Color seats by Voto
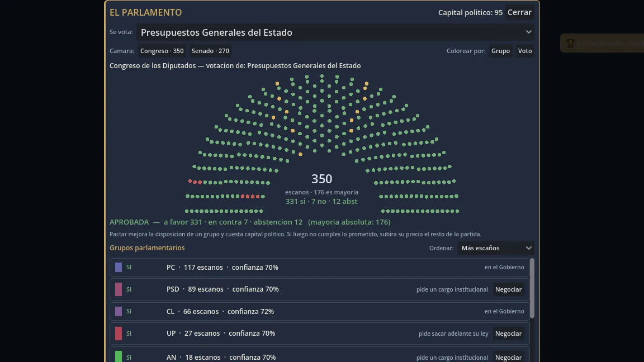This screenshot has width=644, height=362. pos(524,51)
